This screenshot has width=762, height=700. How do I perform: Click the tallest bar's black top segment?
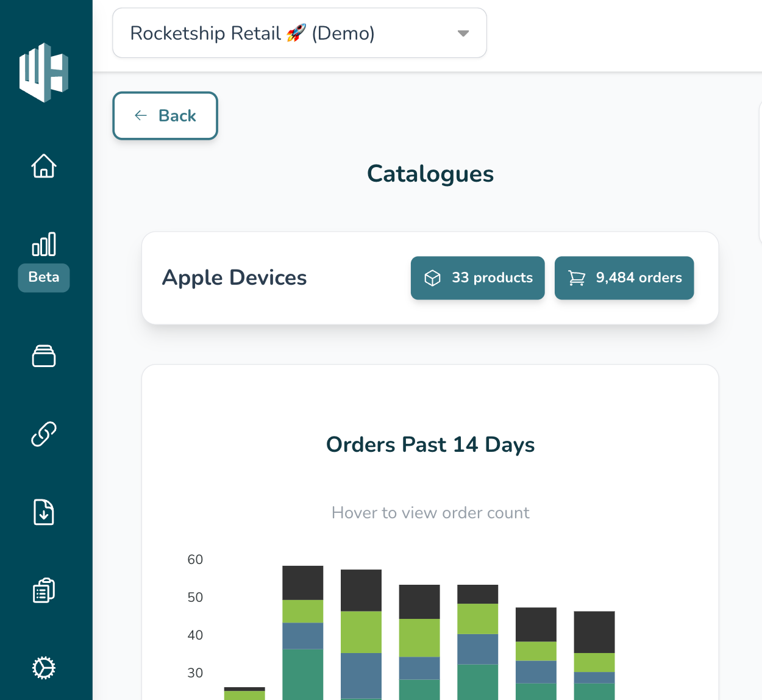[x=303, y=583]
